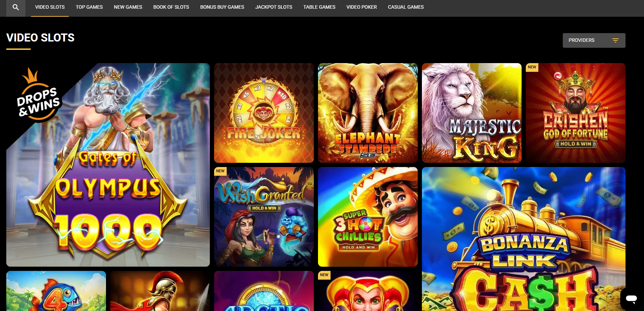Screen dimensions: 644x311
Task: Switch to the Table Games tab
Action: [x=319, y=7]
